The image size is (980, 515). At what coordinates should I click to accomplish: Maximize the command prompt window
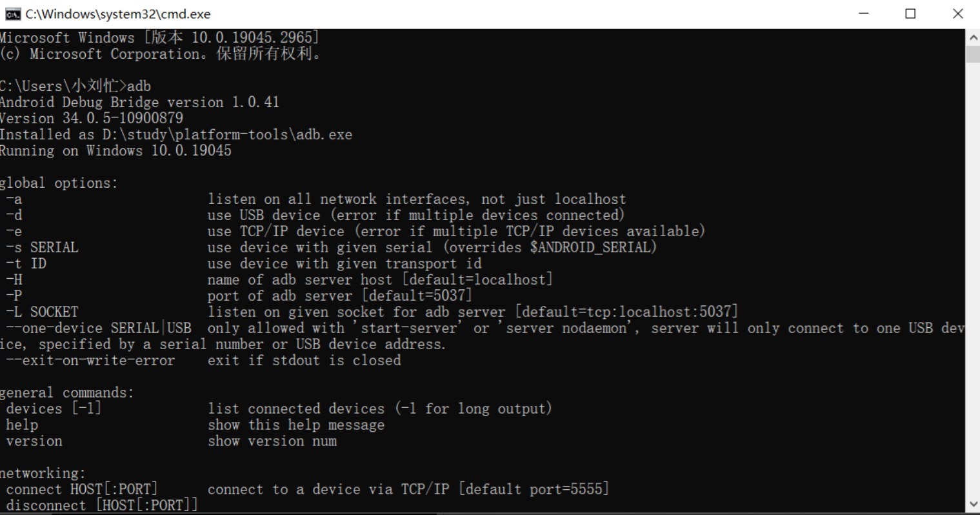click(910, 14)
